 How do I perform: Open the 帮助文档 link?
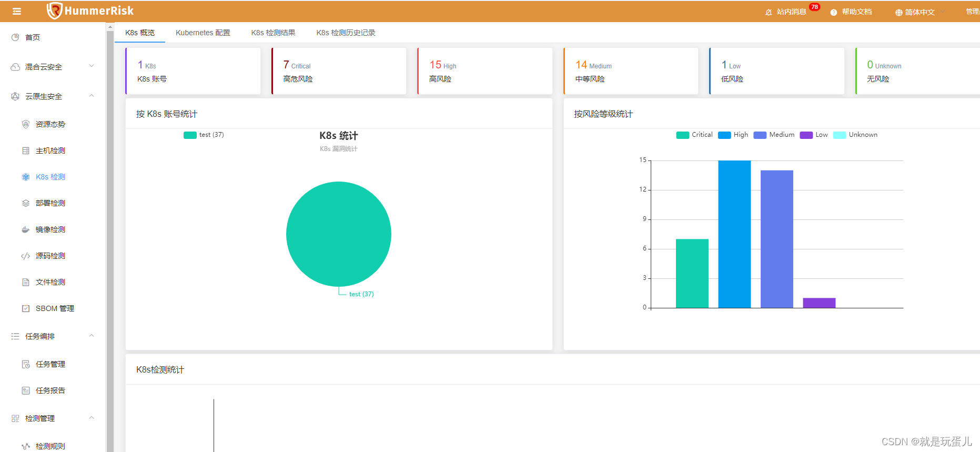[857, 12]
